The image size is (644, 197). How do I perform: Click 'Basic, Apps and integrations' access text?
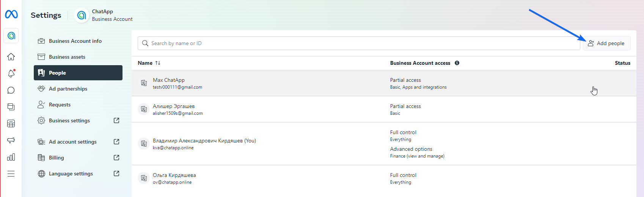click(x=418, y=87)
